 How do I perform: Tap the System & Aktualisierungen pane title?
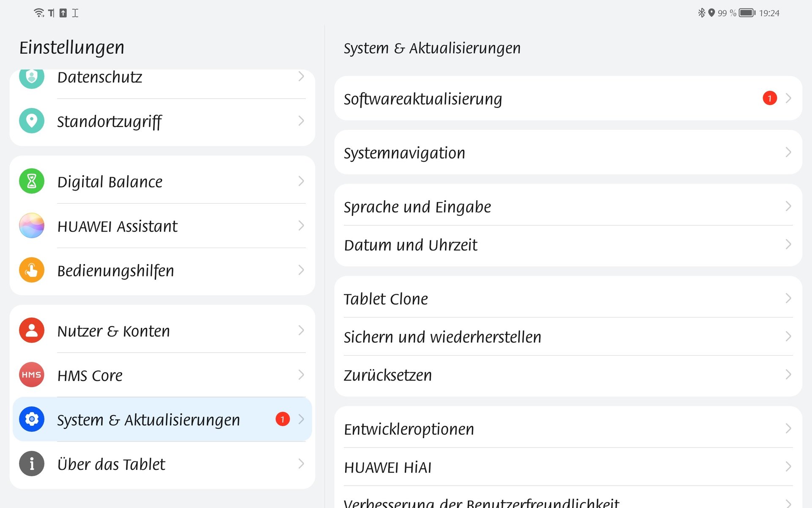[432, 48]
